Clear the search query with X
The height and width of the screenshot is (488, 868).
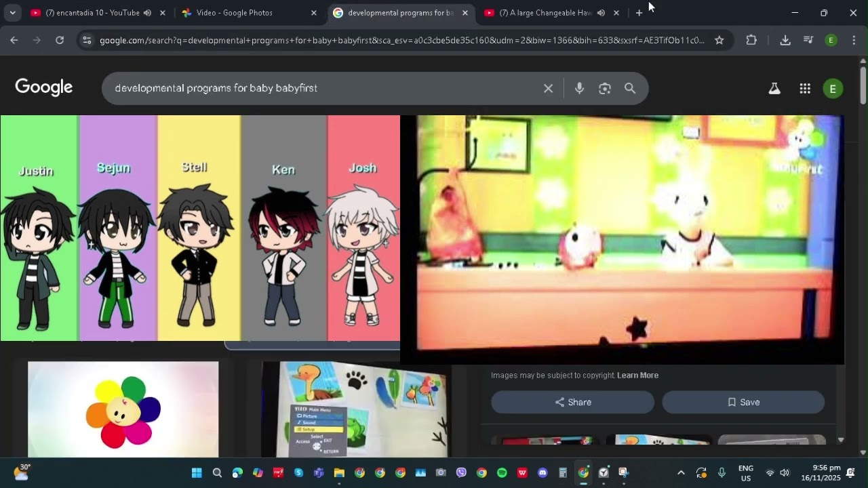pyautogui.click(x=549, y=88)
